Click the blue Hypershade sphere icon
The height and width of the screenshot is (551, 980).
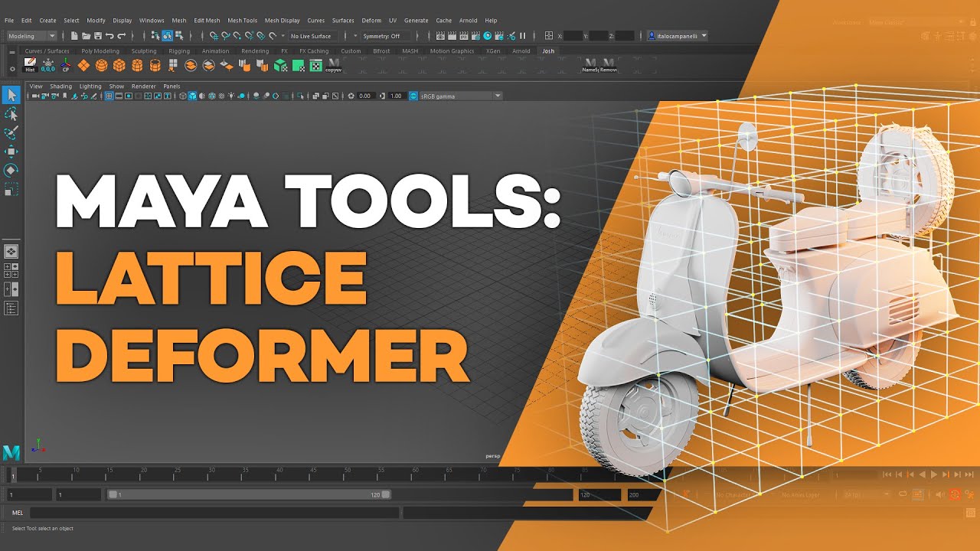(x=488, y=36)
